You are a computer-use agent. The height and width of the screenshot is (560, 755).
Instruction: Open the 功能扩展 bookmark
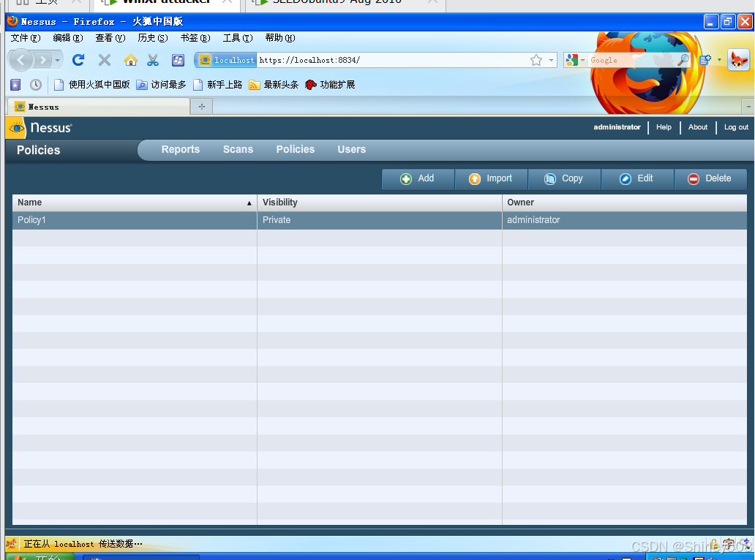coord(331,85)
